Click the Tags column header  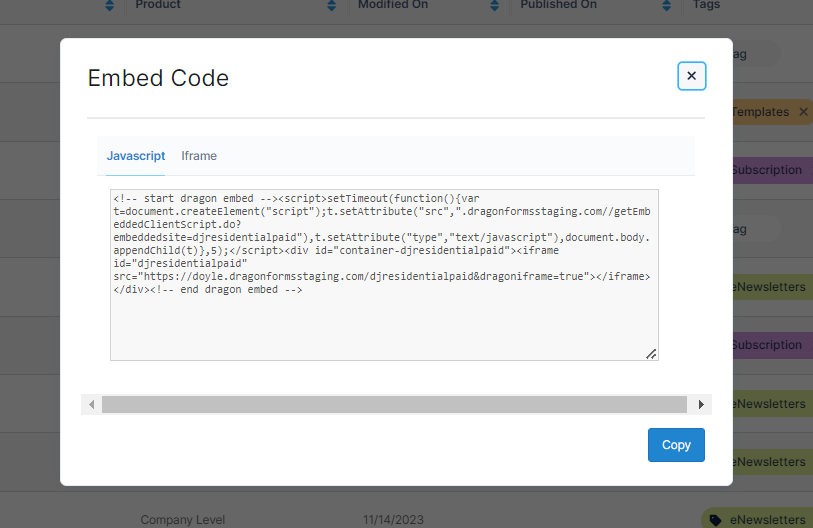[707, 5]
